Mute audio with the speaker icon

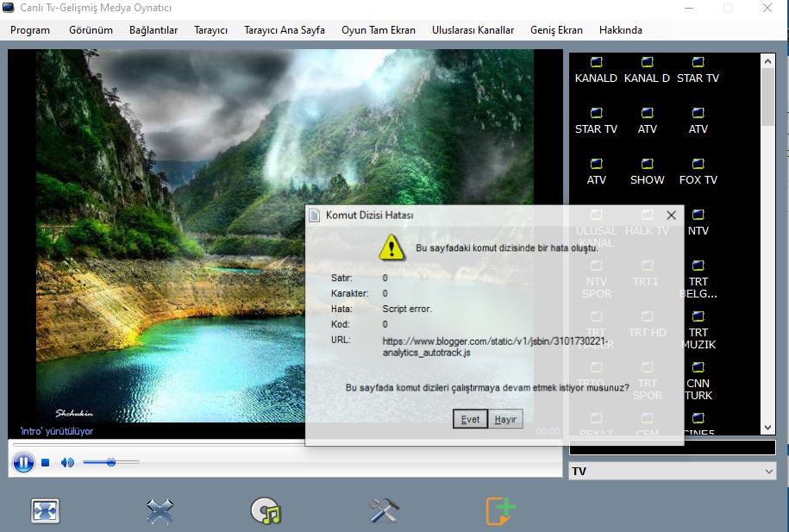67,462
